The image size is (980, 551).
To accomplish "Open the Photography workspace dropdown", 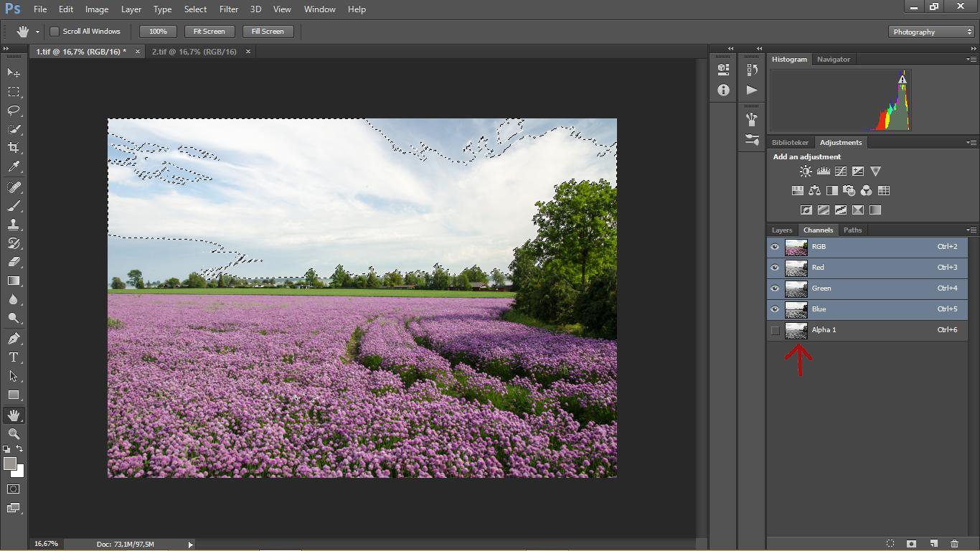I will click(x=930, y=32).
